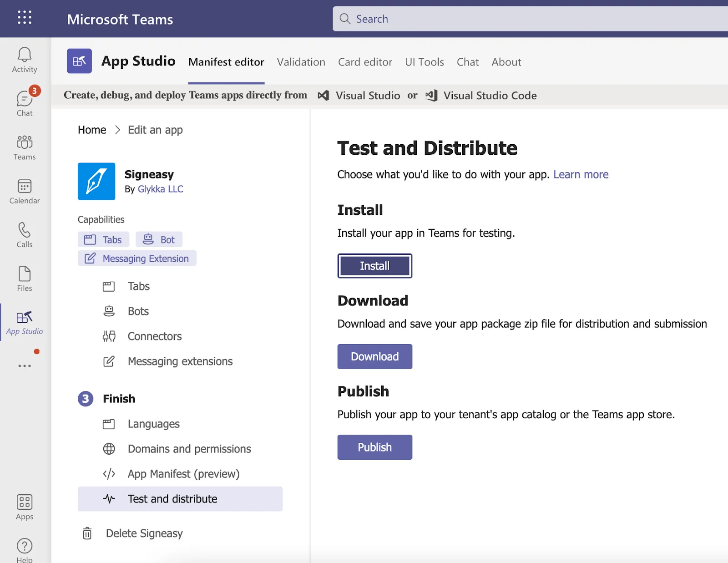
Task: Open the Apps store icon
Action: tap(25, 507)
